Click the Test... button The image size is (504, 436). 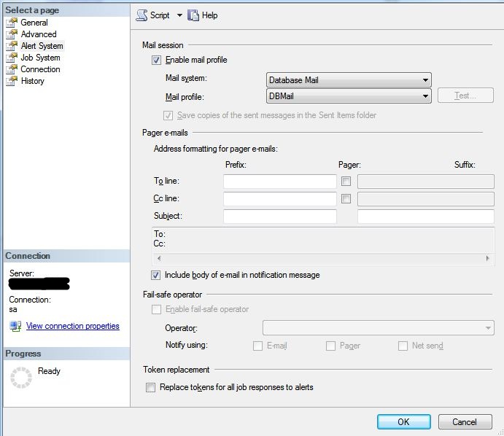tap(465, 96)
